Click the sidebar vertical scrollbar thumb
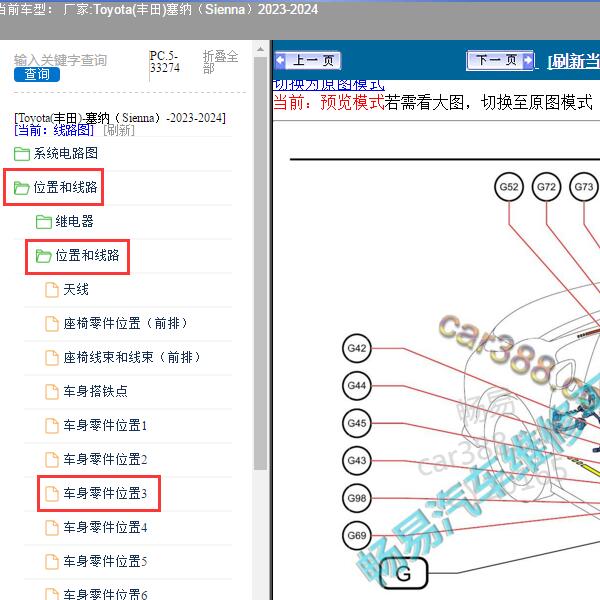The width and height of the screenshot is (600, 600). tap(260, 263)
